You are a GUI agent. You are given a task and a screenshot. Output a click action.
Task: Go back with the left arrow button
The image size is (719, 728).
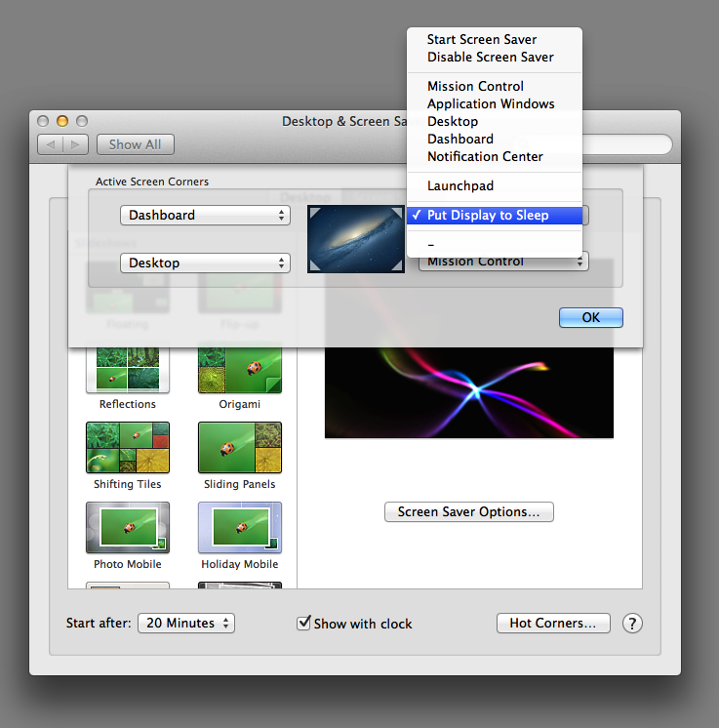(50, 144)
